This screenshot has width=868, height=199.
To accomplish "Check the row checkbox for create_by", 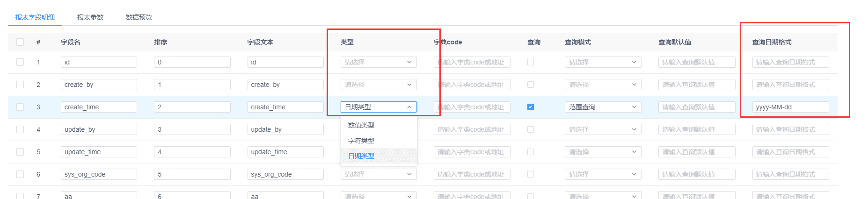I will pyautogui.click(x=20, y=85).
